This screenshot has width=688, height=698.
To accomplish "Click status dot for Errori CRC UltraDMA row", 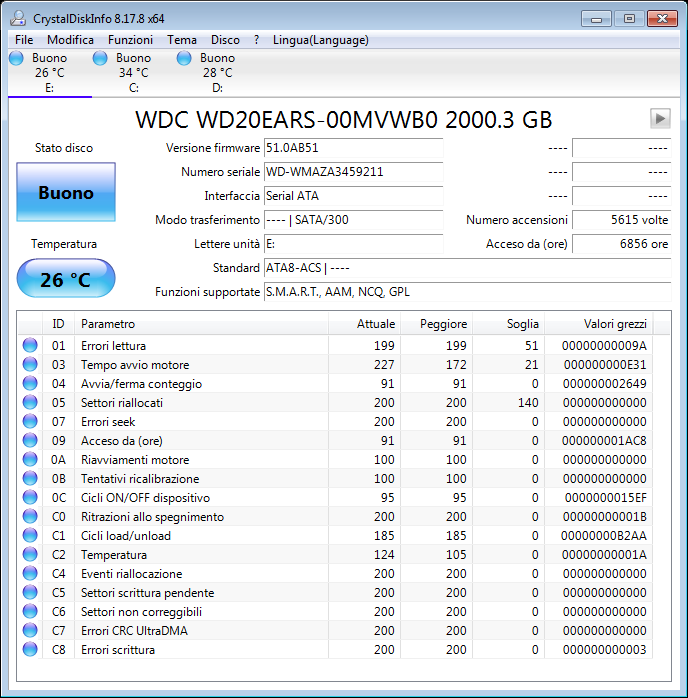I will [30, 630].
